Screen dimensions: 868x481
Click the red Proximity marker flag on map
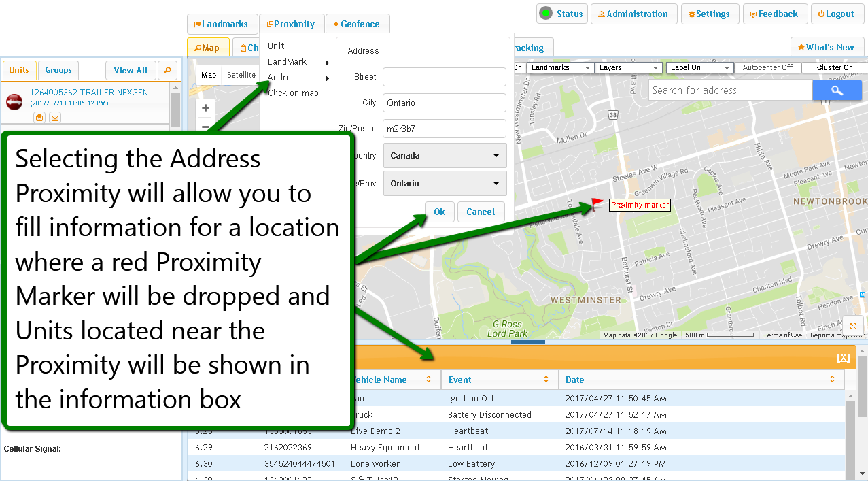[x=596, y=203]
